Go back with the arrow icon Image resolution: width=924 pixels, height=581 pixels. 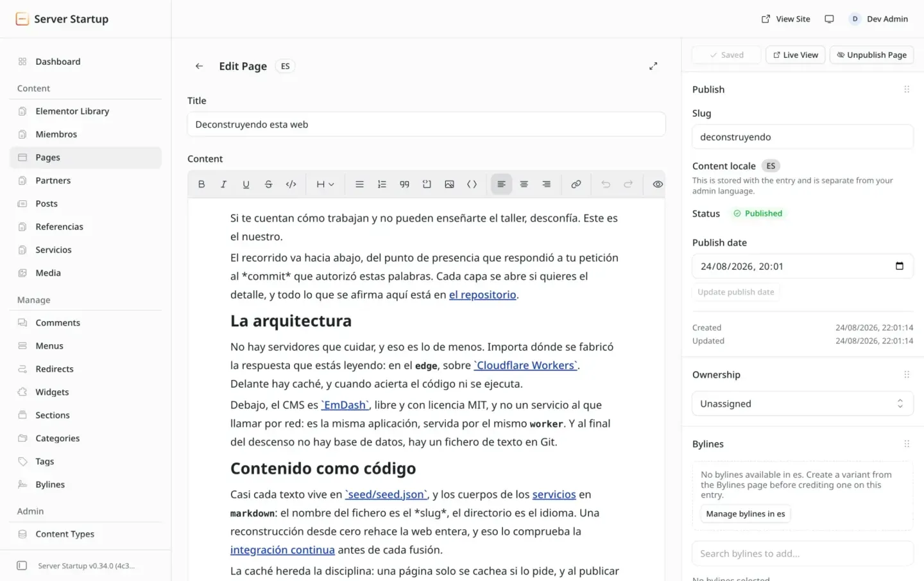(199, 66)
